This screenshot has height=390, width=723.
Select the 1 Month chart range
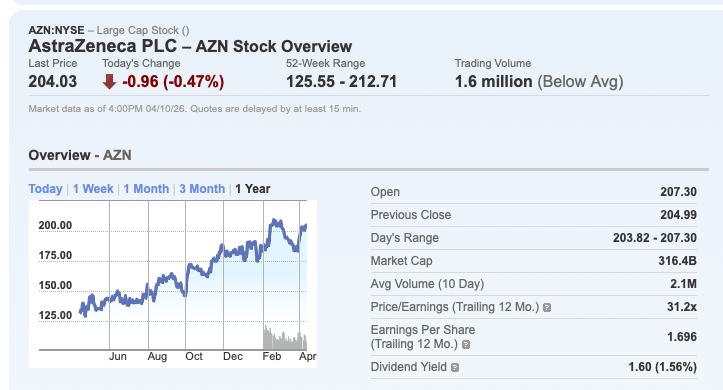(x=146, y=189)
